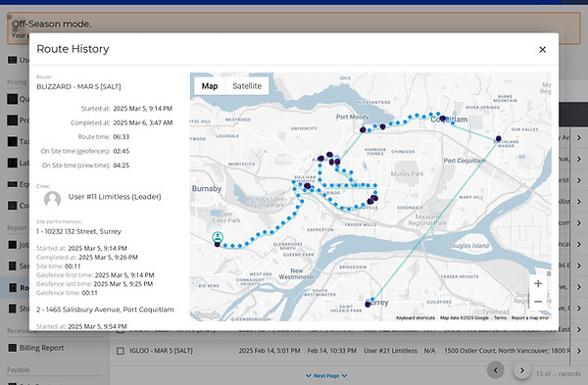Click the Next Page link

click(326, 375)
